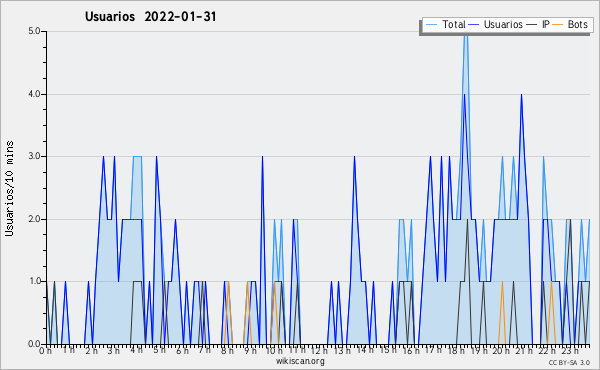The height and width of the screenshot is (370, 600).
Task: Click the '13 h' x-axis label
Action: point(342,351)
